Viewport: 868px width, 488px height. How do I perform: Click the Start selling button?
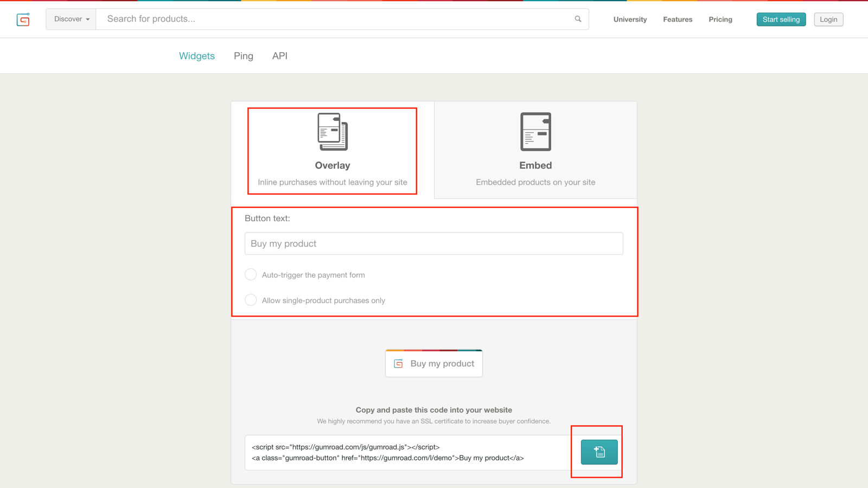781,19
